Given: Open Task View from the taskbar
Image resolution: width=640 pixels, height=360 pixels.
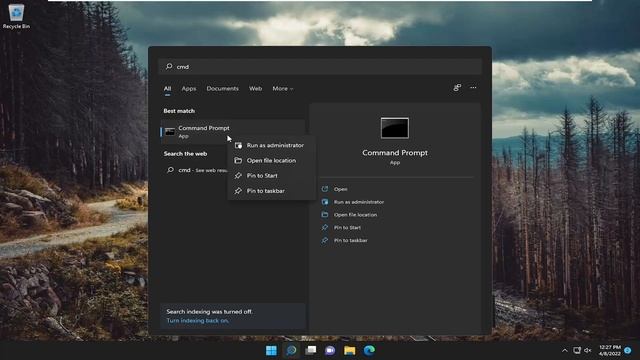Looking at the screenshot, I should (311, 351).
